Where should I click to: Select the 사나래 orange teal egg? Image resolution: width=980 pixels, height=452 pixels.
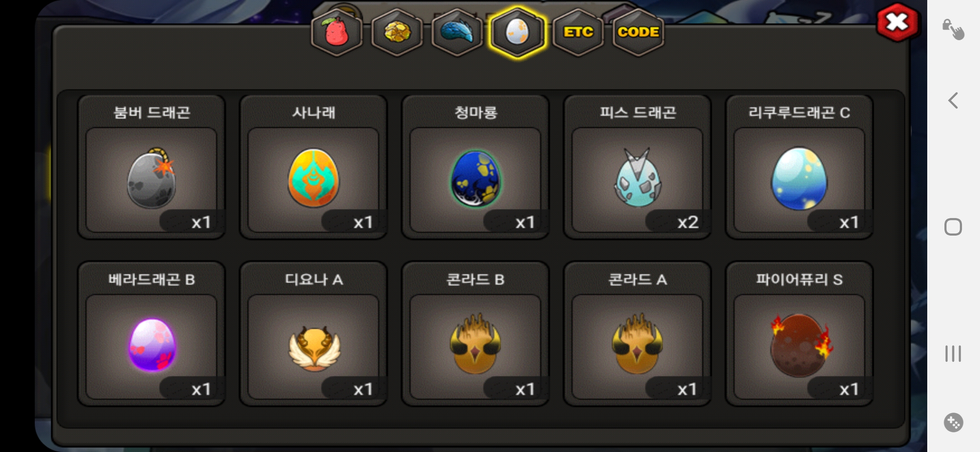click(x=314, y=167)
